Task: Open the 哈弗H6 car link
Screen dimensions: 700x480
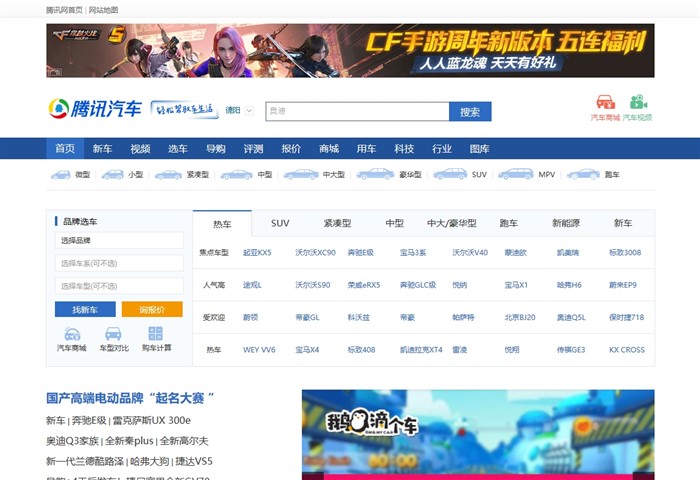Action: [569, 285]
